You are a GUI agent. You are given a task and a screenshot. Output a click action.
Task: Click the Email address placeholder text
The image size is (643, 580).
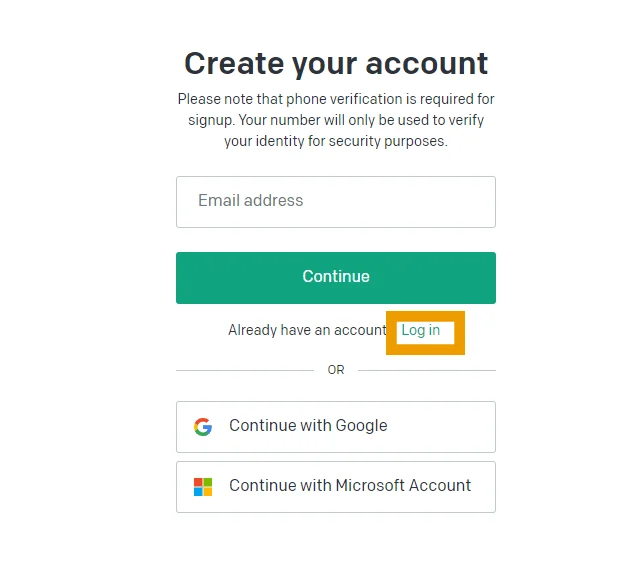tap(251, 201)
